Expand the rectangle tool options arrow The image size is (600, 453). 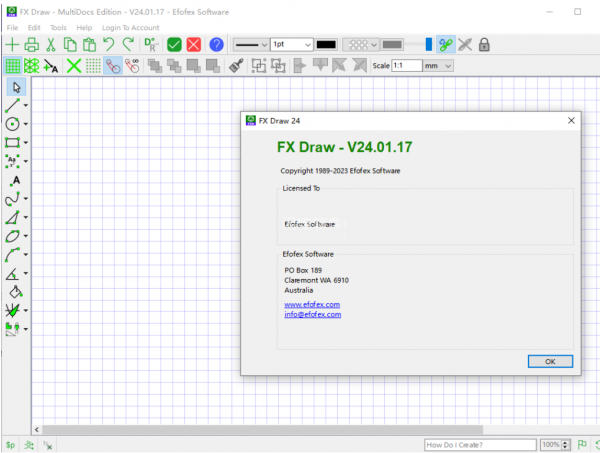(26, 142)
